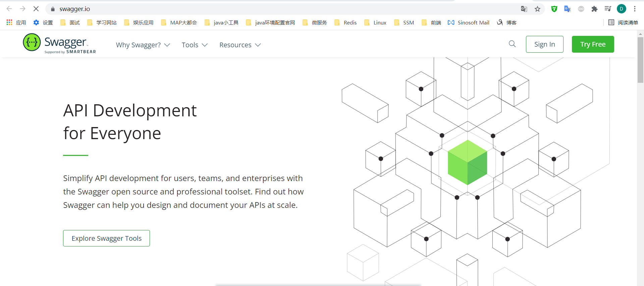644x286 pixels.
Task: Open the media control playlist icon
Action: coord(608,9)
